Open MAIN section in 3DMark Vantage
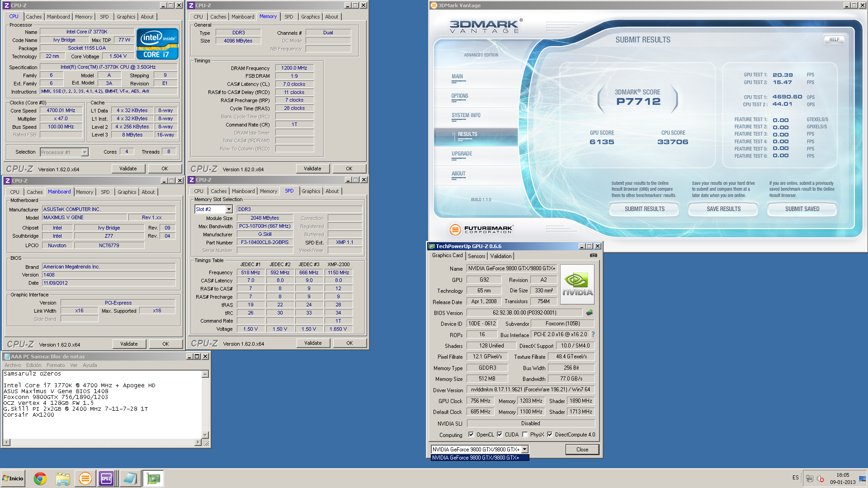868x488 pixels. [457, 77]
